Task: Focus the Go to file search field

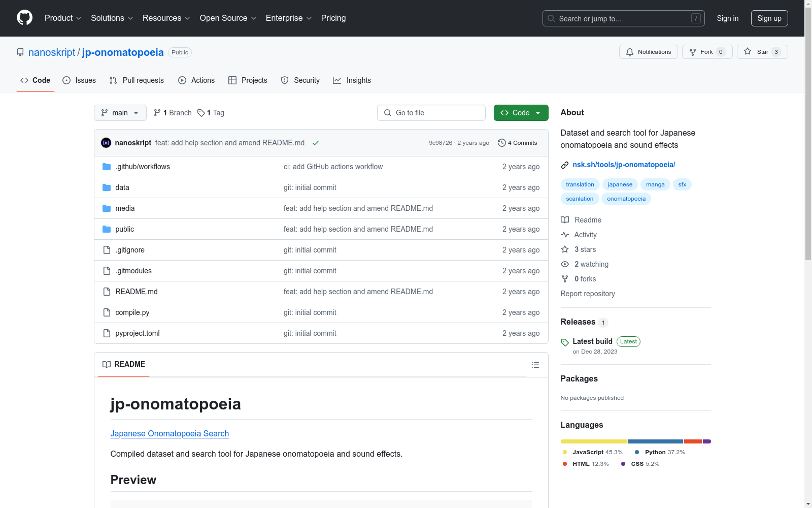Action: click(431, 113)
